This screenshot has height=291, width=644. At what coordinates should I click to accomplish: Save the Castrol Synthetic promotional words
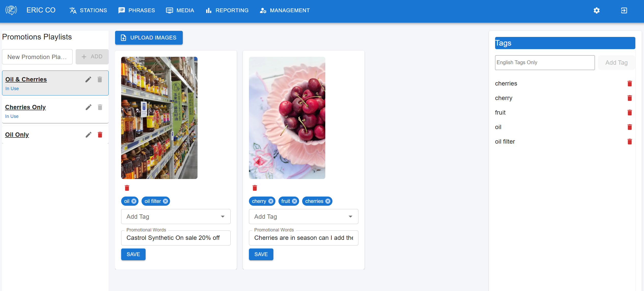[133, 254]
